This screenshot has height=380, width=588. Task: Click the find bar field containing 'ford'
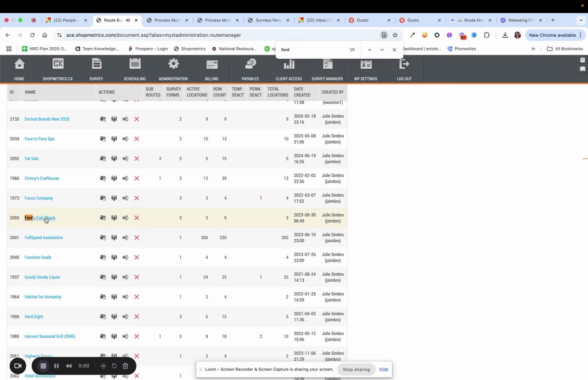pos(312,50)
